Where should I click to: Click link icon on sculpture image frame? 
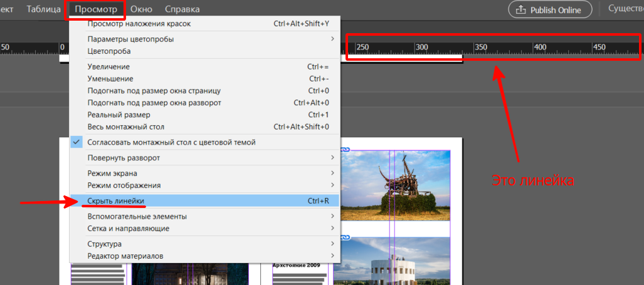pyautogui.click(x=345, y=150)
